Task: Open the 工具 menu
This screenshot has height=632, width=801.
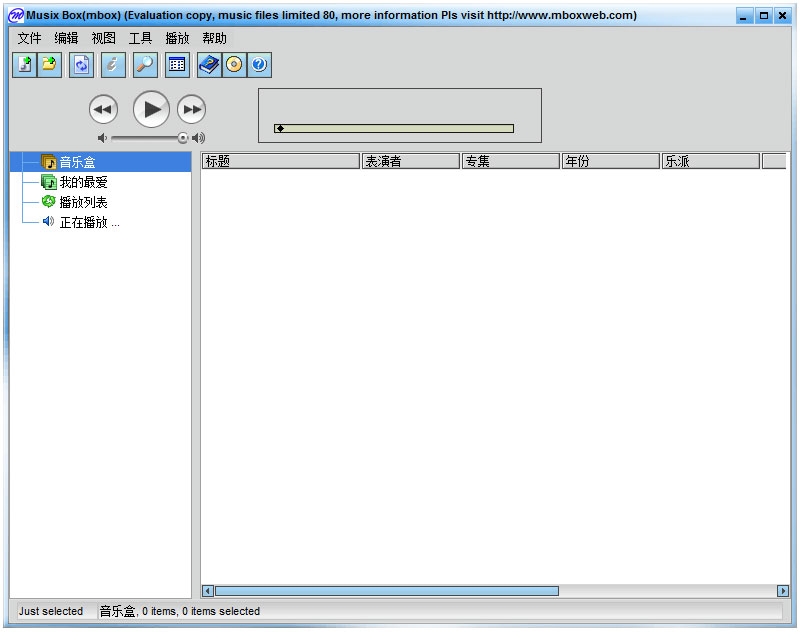Action: coord(140,38)
